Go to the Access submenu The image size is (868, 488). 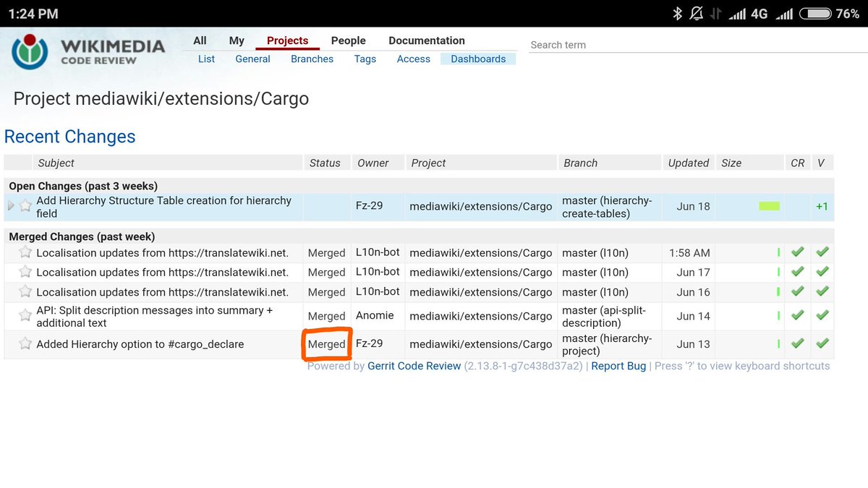pos(413,59)
